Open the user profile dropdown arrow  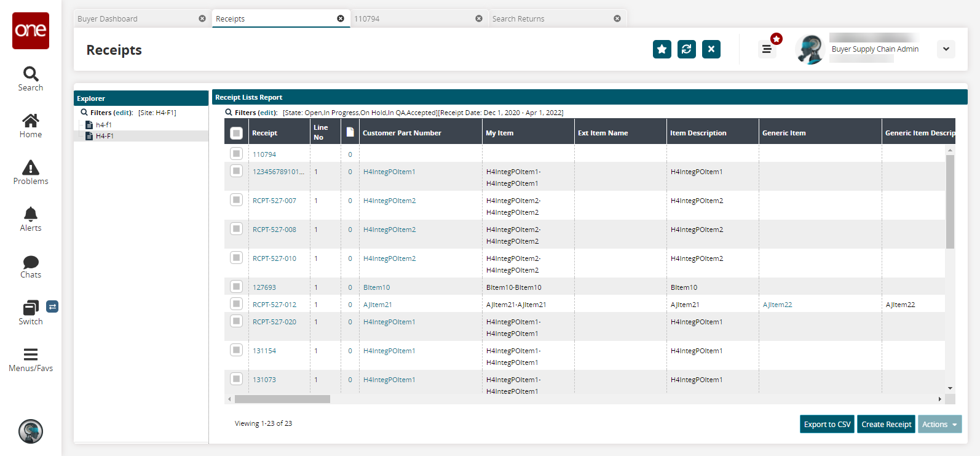pyautogui.click(x=946, y=49)
